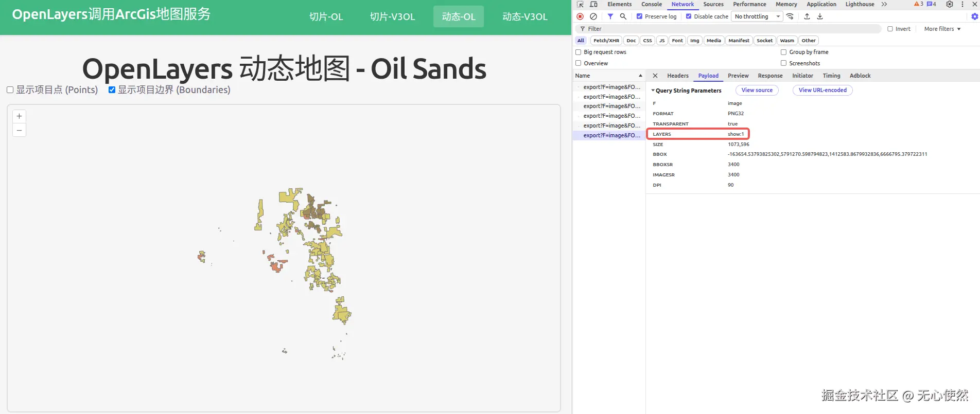Open the DevTools three-dot customize menu

tap(962, 4)
